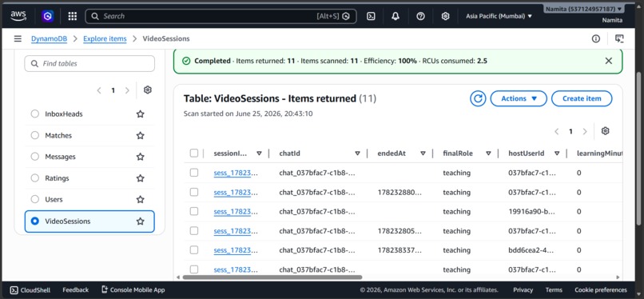Sort by the finalRole column arrow
This screenshot has width=644, height=299.
point(488,153)
